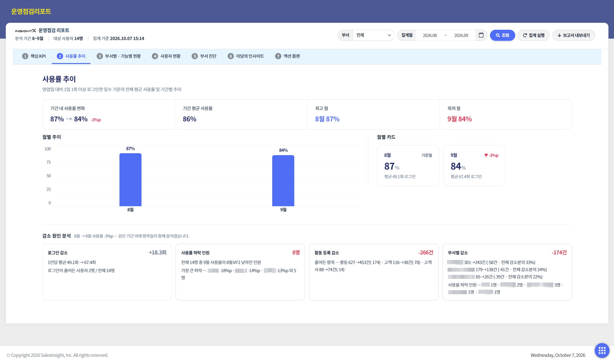614x364 pixels.
Task: Click the InsightX logo
Action: pyautogui.click(x=25, y=31)
